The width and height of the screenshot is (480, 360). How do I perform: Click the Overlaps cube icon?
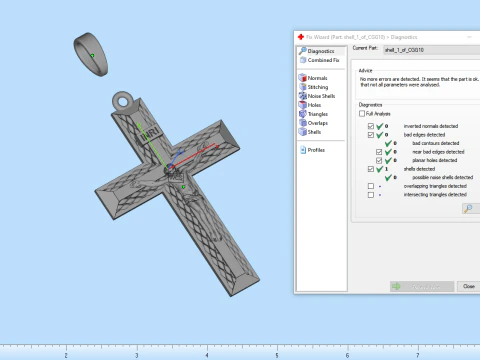pos(303,123)
